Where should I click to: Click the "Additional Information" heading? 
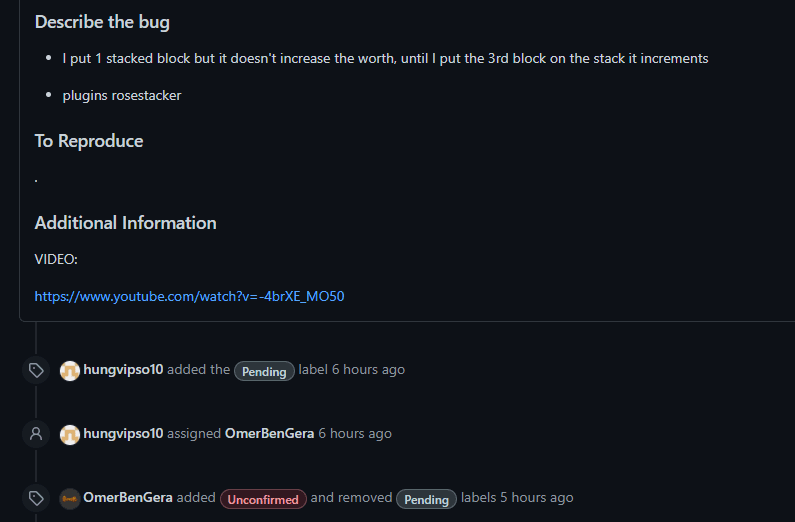tap(125, 223)
